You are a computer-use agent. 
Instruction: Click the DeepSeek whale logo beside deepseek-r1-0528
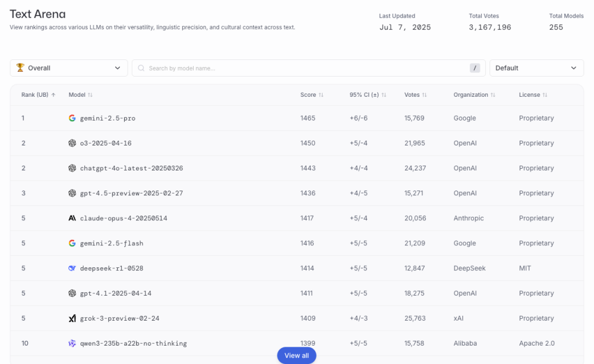pos(72,268)
